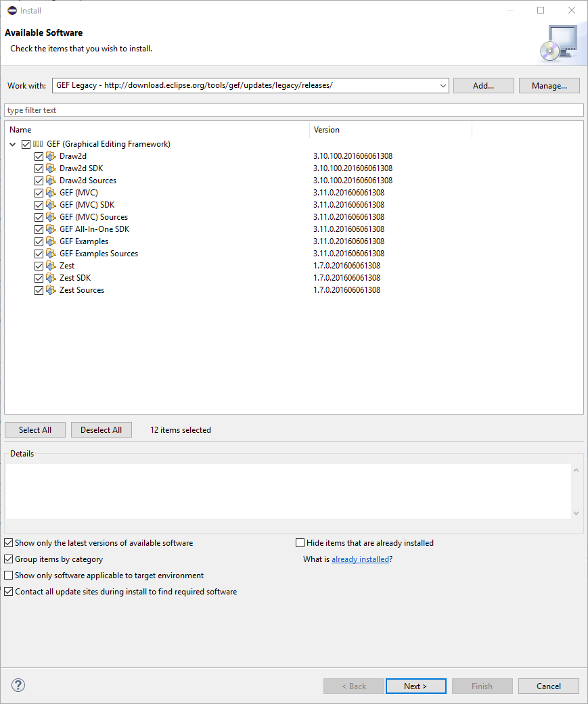Uncheck the Zest SDK checkbox
The image size is (588, 704).
pyautogui.click(x=39, y=277)
